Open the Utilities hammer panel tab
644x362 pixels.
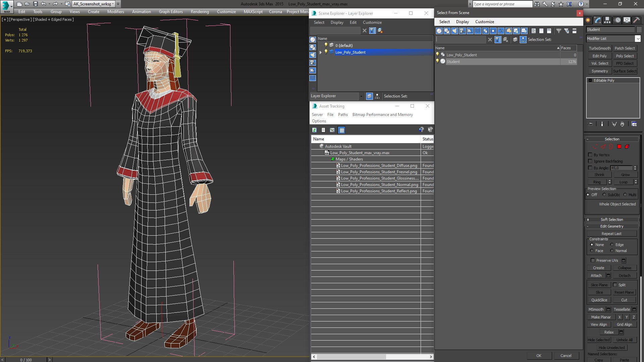click(636, 20)
